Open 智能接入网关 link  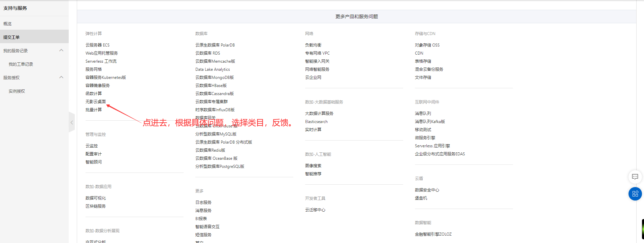click(317, 61)
